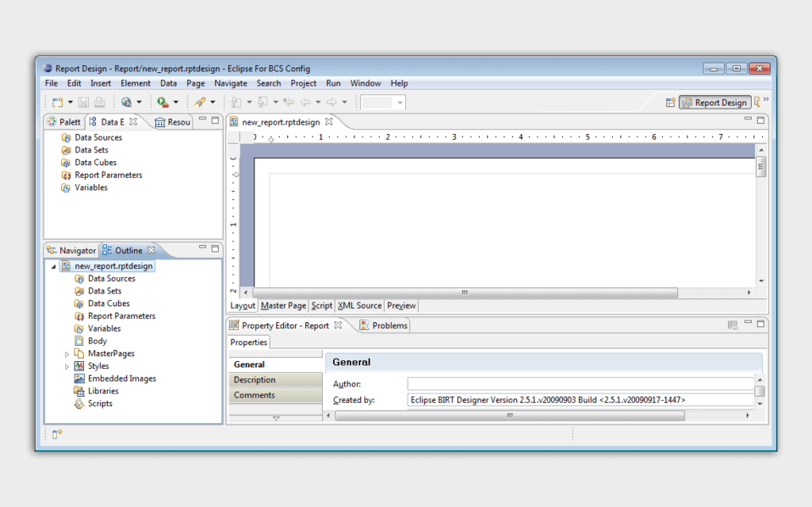Expand the MasterPages node in the Outline
This screenshot has width=812, height=507.
67,353
